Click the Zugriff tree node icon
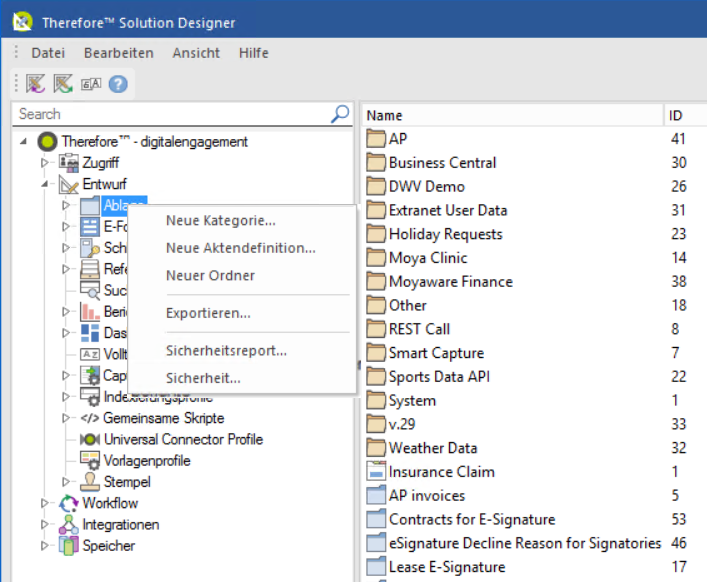 pos(69,163)
